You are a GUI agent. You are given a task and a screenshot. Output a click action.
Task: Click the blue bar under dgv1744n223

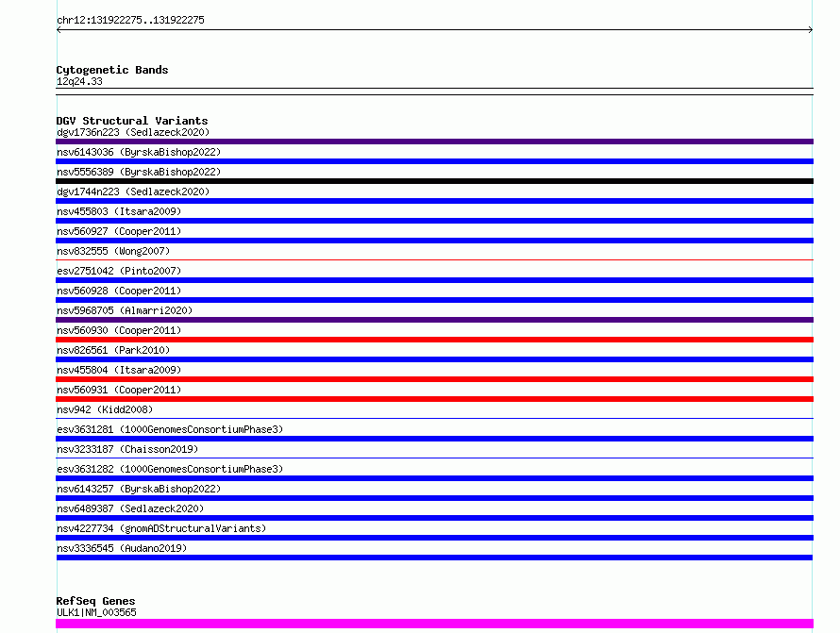pyautogui.click(x=434, y=201)
